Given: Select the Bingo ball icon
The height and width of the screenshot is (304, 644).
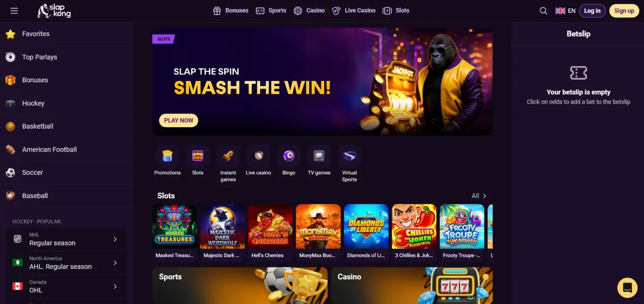Looking at the screenshot, I should click(289, 156).
